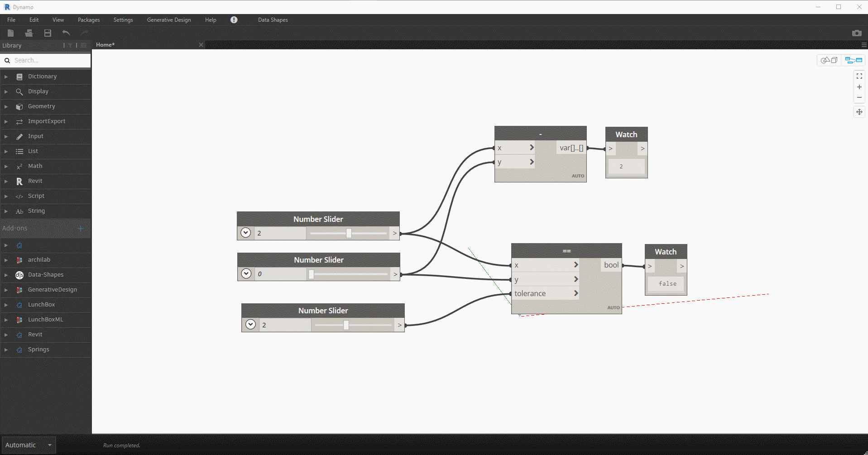Click the Redo arrow icon
Viewport: 868px width, 455px height.
click(x=84, y=33)
